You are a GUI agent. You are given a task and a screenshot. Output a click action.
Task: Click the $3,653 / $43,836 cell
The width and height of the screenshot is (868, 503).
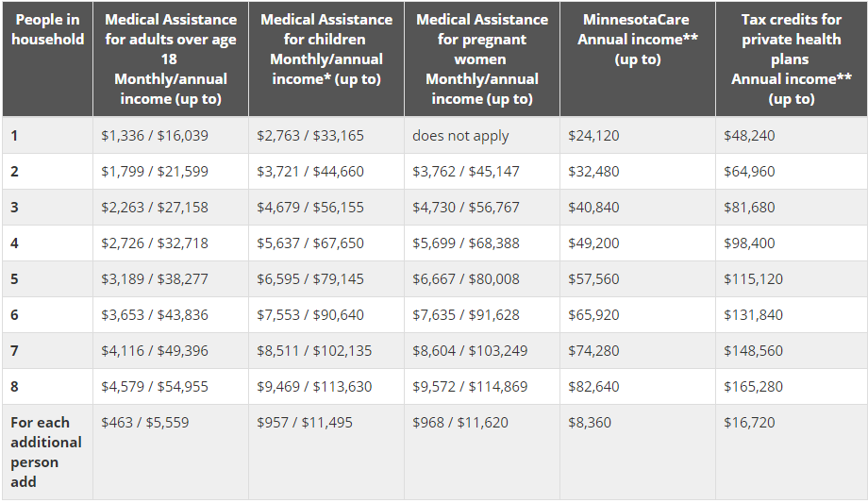coord(155,315)
